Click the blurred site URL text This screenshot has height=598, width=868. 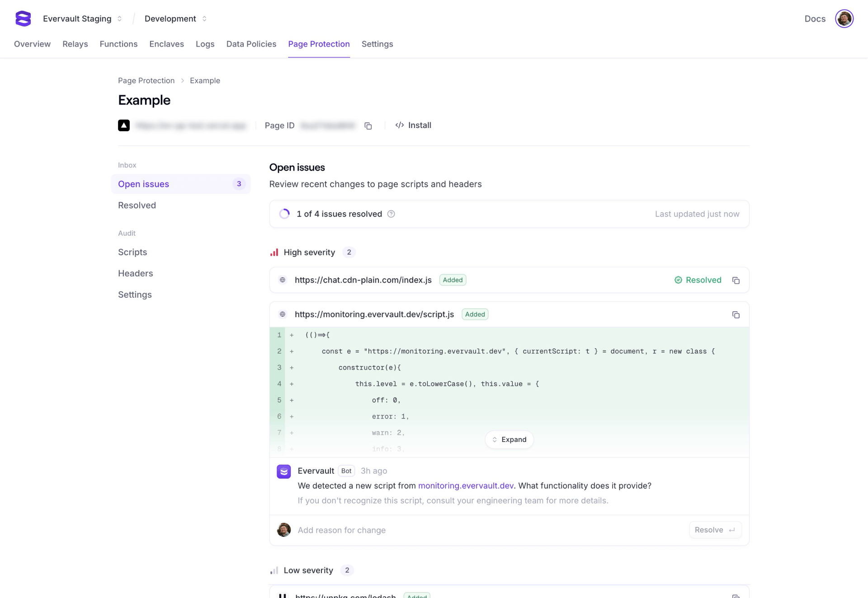191,125
